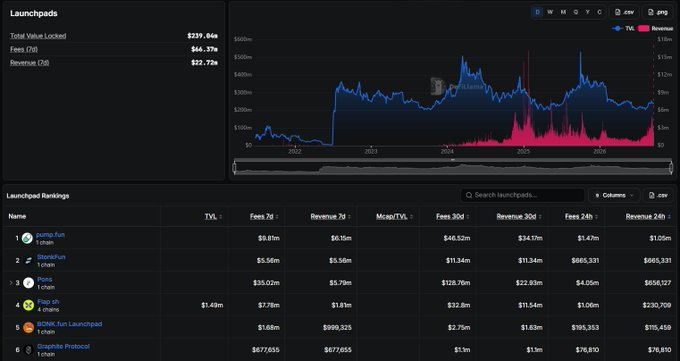680x361 pixels.
Task: Click the sort arrows beside TVL header
Action: coord(221,217)
